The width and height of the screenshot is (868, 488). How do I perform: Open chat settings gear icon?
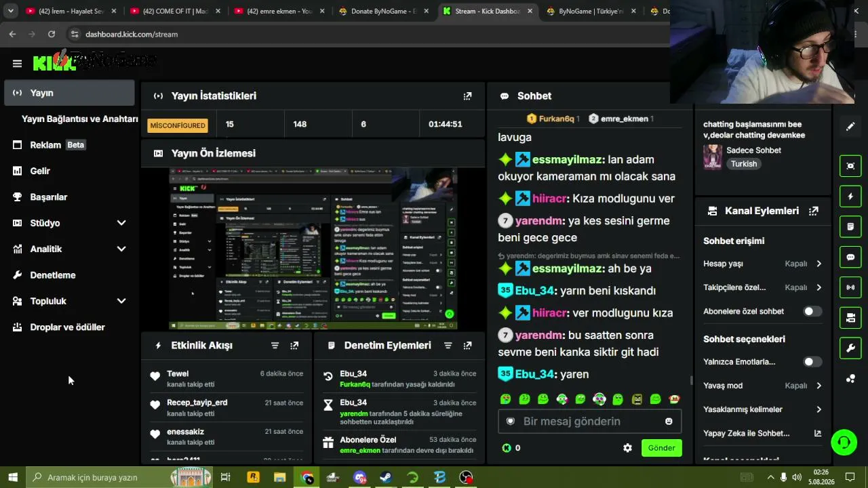click(627, 448)
